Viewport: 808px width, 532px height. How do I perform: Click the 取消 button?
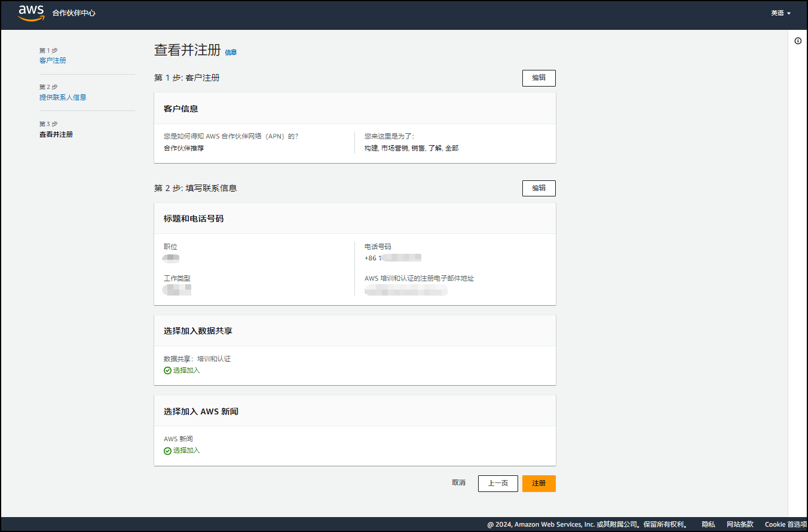click(x=459, y=483)
